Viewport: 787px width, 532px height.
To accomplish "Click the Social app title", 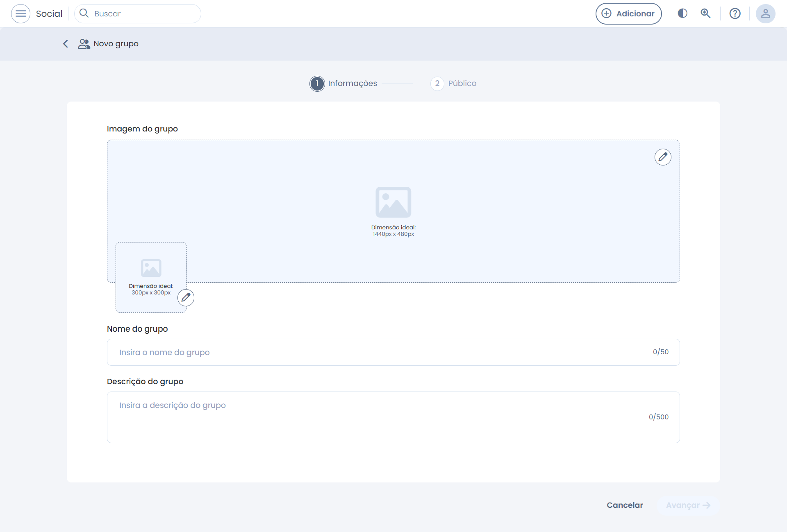I will [x=49, y=14].
